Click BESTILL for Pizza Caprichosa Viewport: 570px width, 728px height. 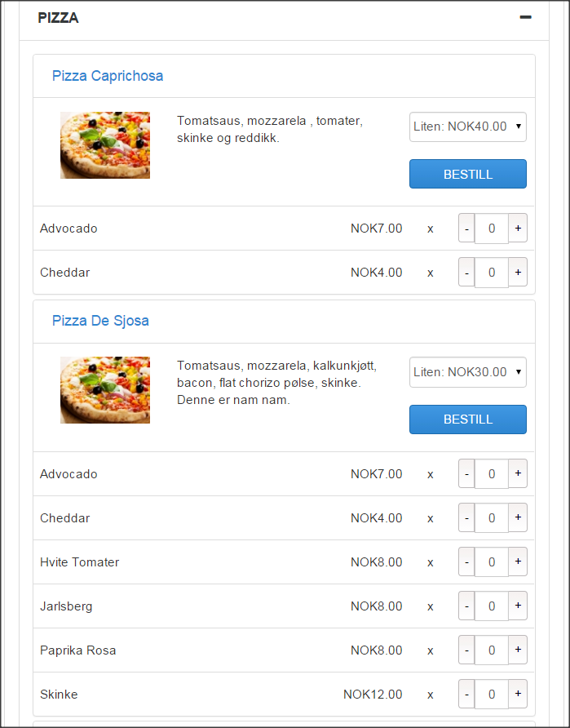click(467, 174)
